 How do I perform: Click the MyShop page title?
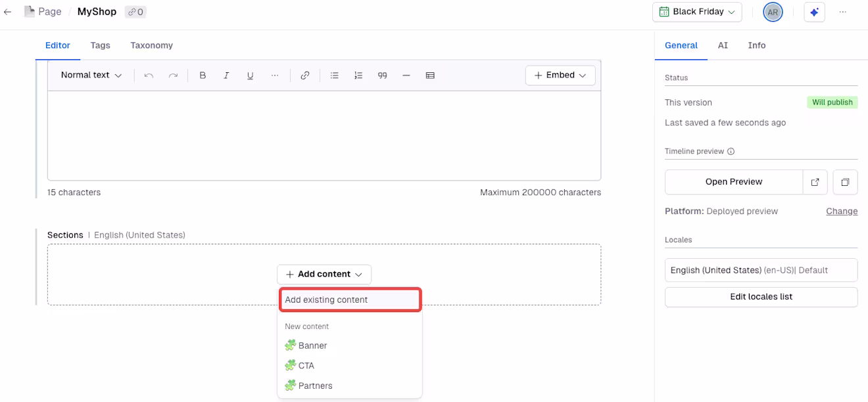click(x=97, y=12)
